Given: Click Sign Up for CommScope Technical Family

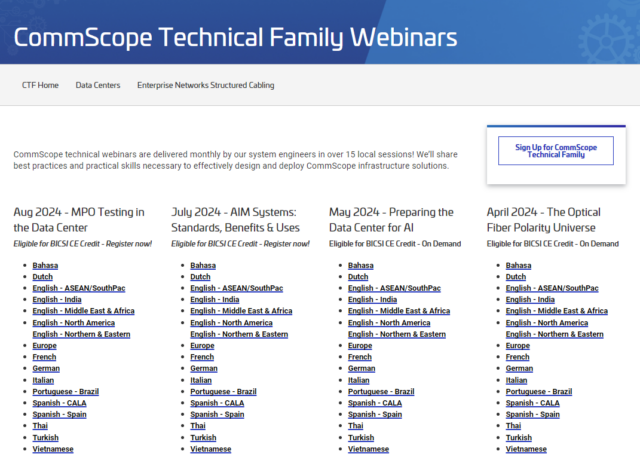Looking at the screenshot, I should pos(556,151).
